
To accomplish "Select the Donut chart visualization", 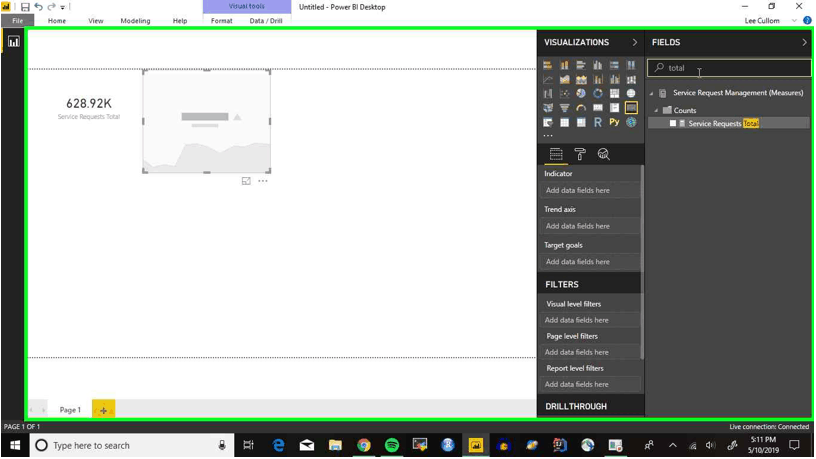I will pyautogui.click(x=597, y=94).
